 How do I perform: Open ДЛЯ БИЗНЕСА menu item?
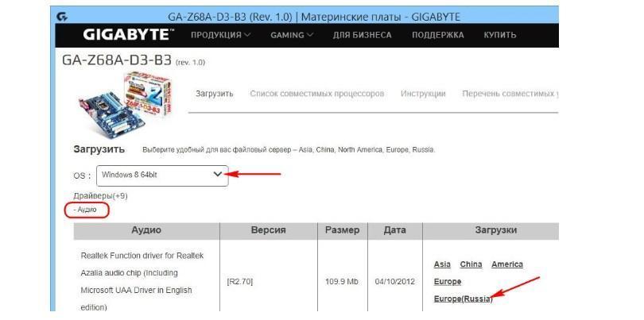coord(363,35)
